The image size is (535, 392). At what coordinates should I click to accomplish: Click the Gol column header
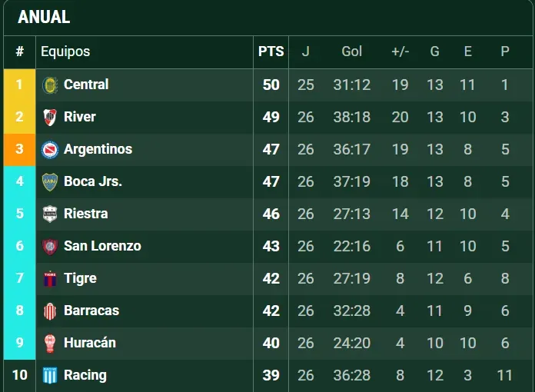coord(352,51)
